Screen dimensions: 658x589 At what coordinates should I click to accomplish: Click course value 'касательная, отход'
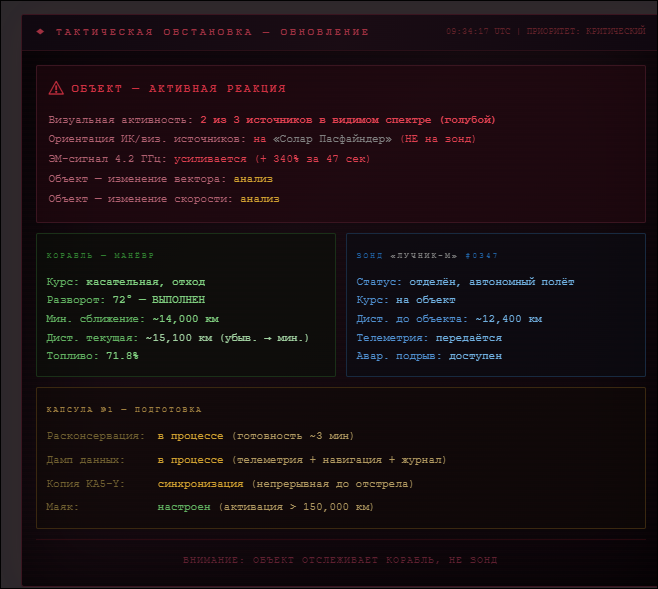[x=146, y=282]
